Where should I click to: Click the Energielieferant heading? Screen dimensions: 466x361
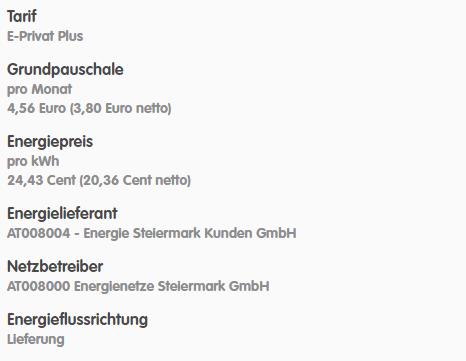[62, 214]
